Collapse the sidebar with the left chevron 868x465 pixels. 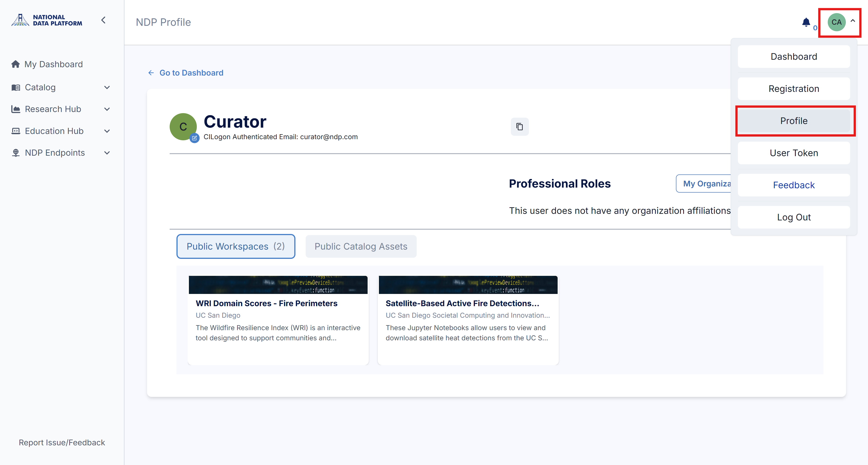pyautogui.click(x=103, y=20)
